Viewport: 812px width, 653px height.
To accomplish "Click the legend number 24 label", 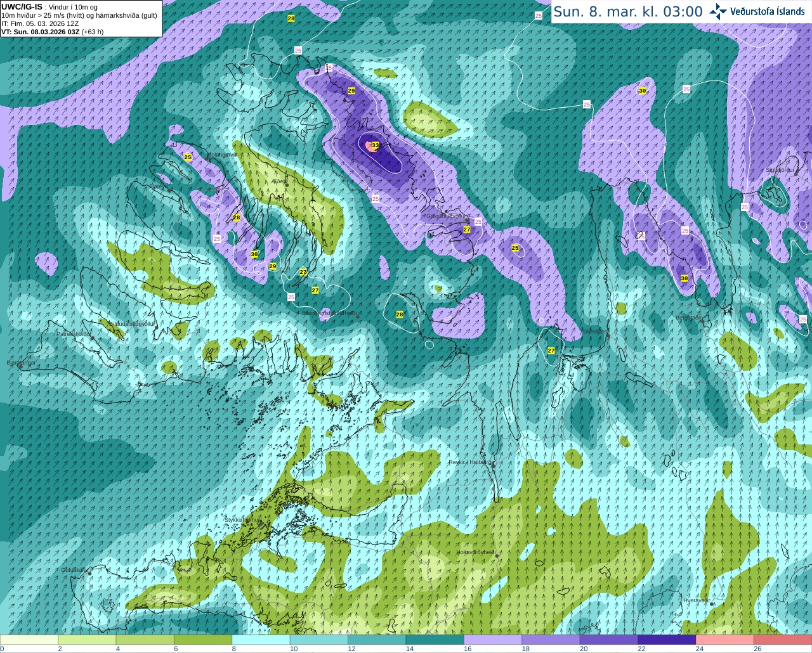I will [x=699, y=649].
